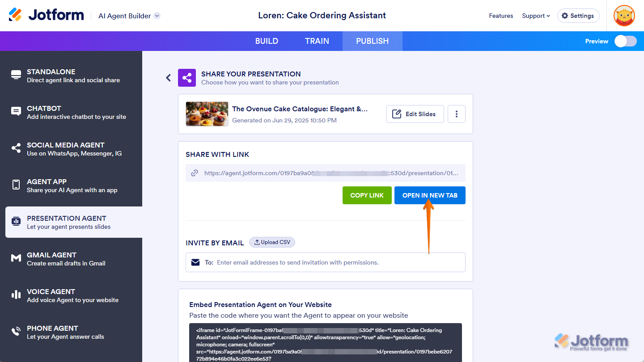The image size is (644, 362).
Task: Click the Social Media share icon
Action: click(x=16, y=148)
